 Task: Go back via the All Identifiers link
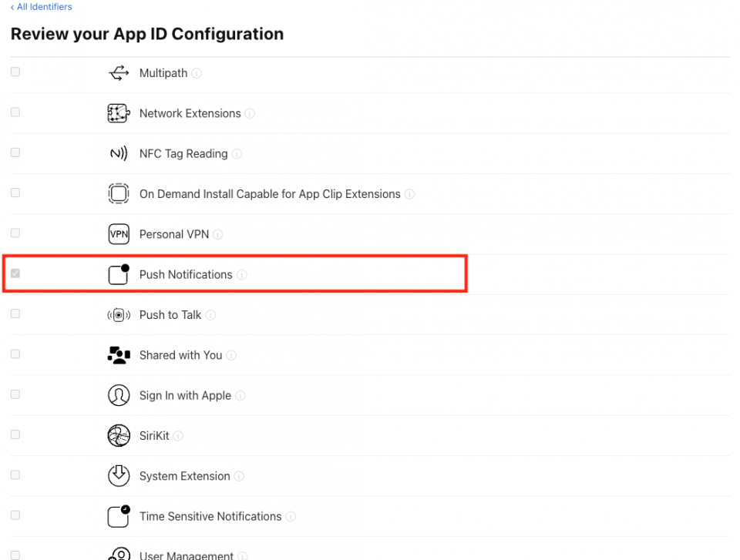coord(41,6)
